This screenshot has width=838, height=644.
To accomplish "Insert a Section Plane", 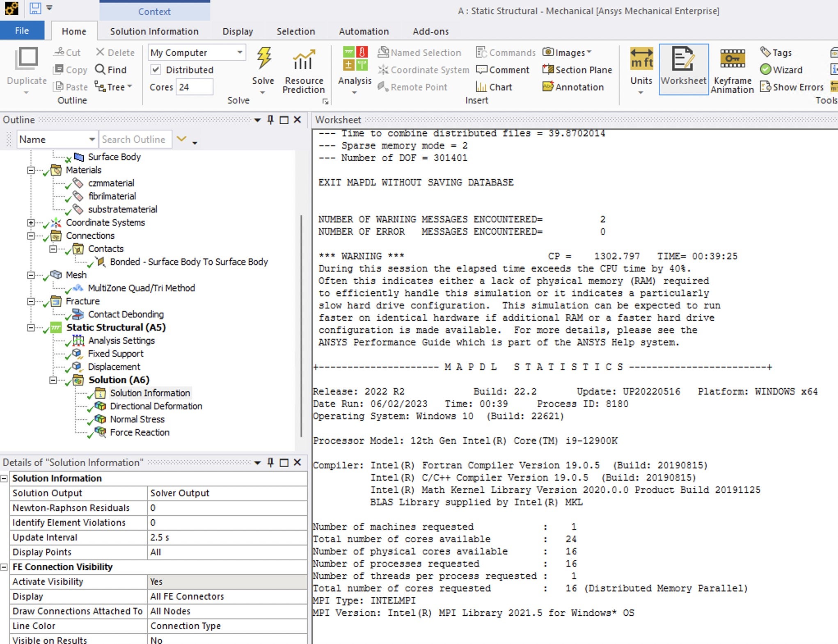I will pyautogui.click(x=577, y=70).
